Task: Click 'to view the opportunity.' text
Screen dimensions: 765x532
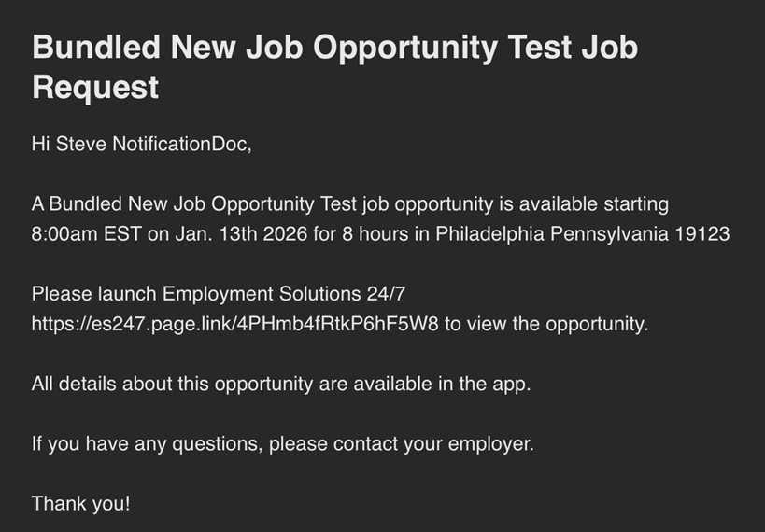Action: tap(545, 324)
